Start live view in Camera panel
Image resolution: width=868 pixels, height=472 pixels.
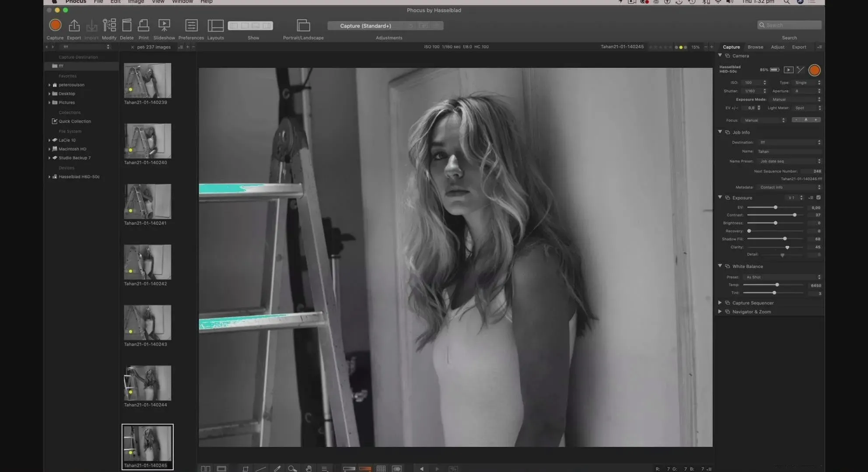pos(788,70)
